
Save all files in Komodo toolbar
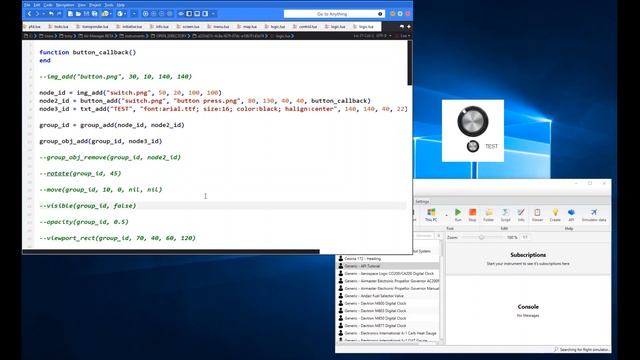[x=94, y=14]
